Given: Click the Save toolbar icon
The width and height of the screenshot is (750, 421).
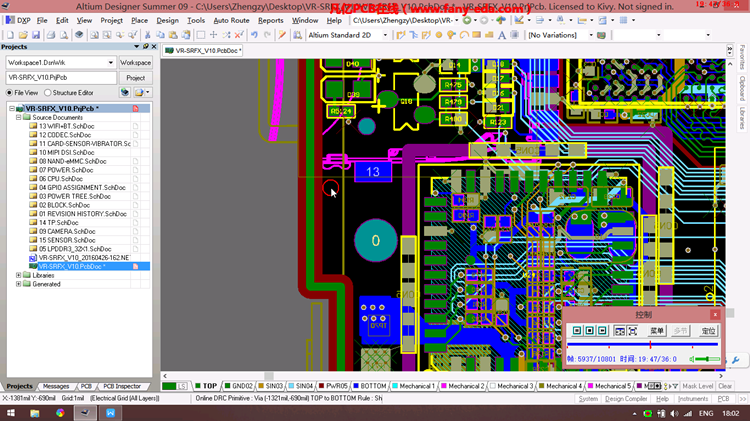Looking at the screenshot, I should pos(35,35).
